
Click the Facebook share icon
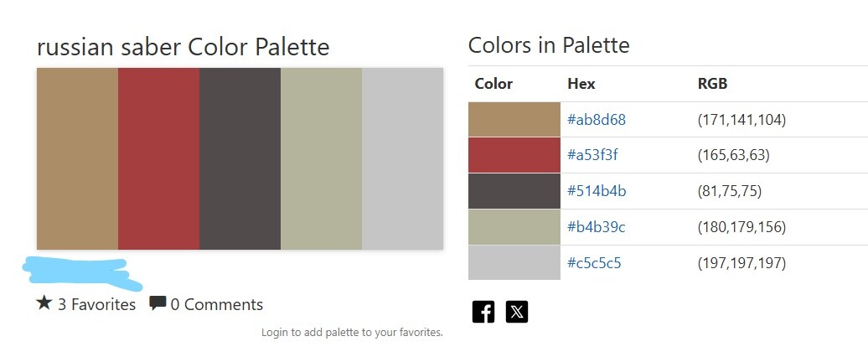click(x=483, y=312)
